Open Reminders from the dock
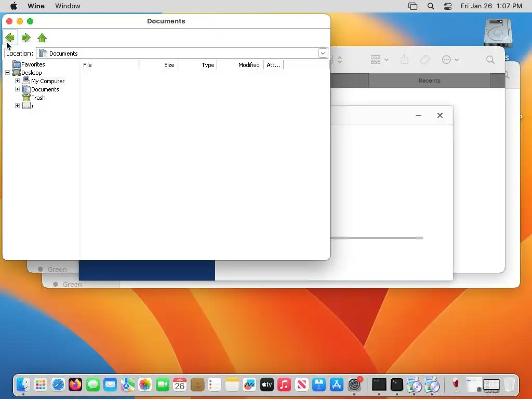The image size is (532, 399). (x=215, y=385)
